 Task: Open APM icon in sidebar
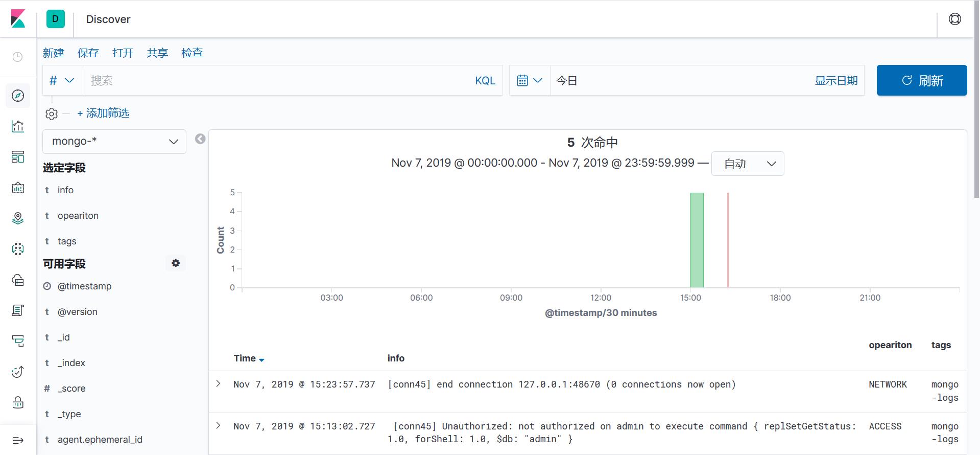tap(18, 341)
